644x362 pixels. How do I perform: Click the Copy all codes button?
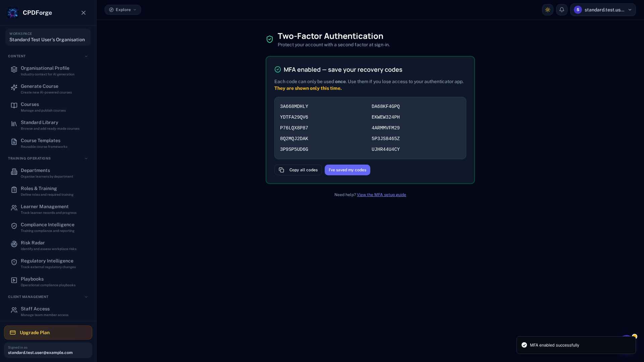click(x=298, y=170)
